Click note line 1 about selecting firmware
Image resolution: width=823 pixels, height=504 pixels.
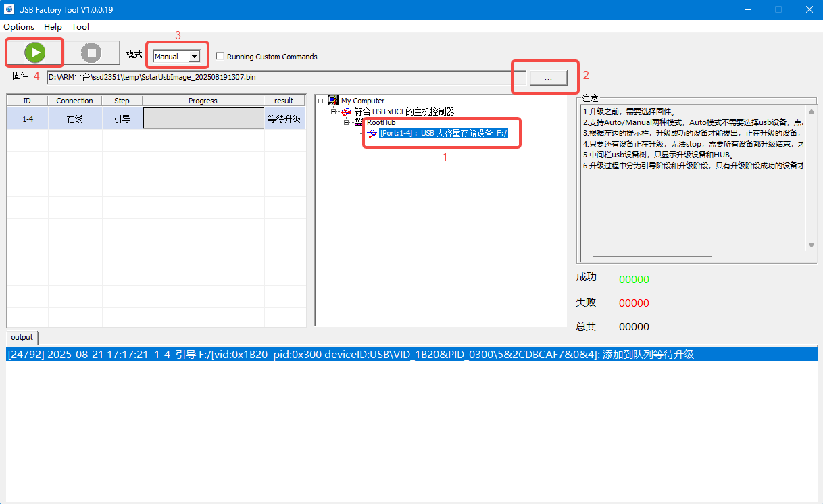pyautogui.click(x=628, y=111)
